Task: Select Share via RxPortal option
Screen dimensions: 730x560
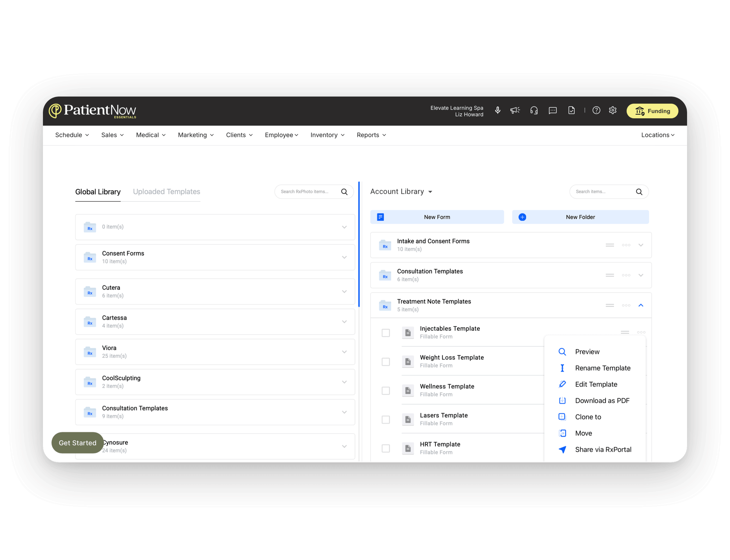Action: (595, 450)
